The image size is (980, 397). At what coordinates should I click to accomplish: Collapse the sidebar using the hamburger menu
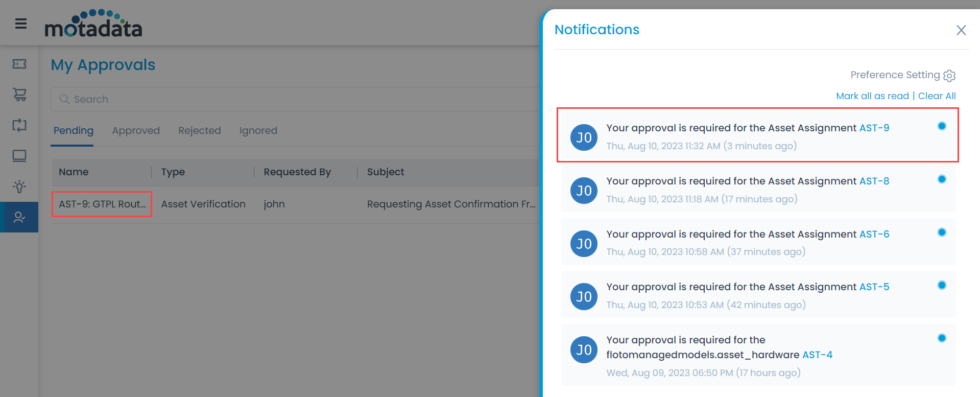[x=19, y=24]
